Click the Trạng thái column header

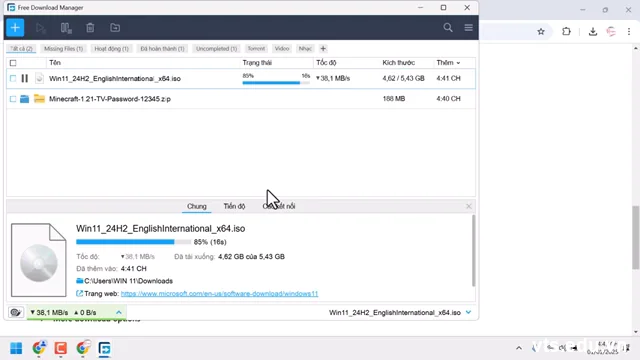click(257, 62)
